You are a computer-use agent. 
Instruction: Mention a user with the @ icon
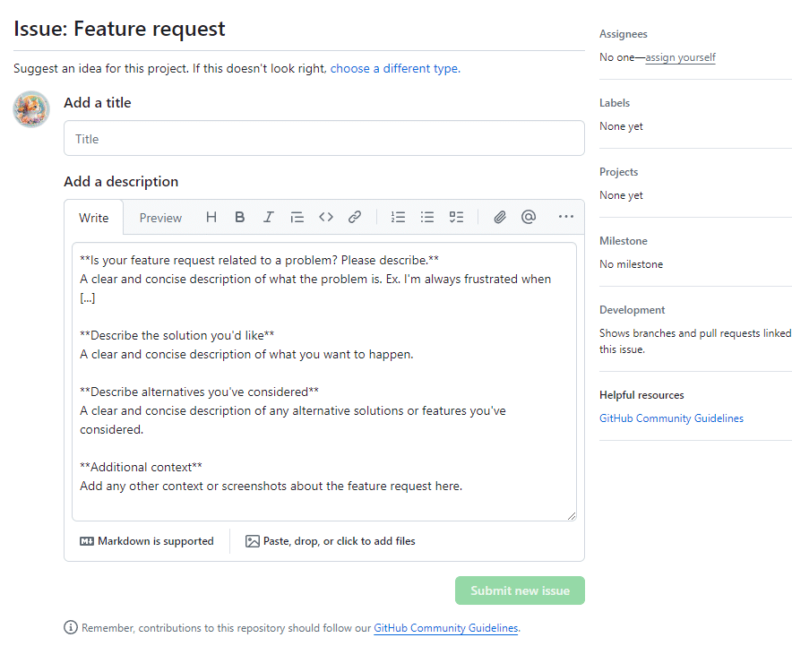[x=529, y=217]
